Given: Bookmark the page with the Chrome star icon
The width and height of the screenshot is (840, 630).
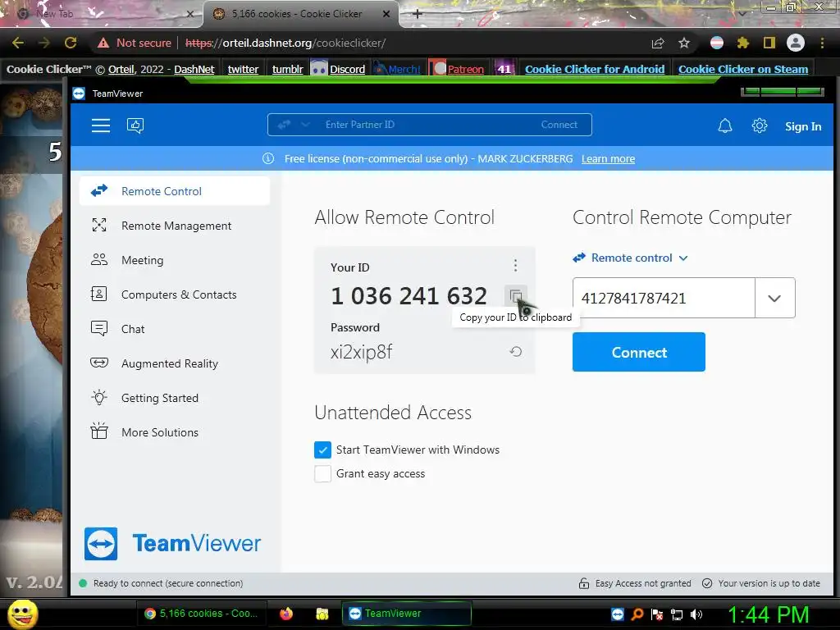Looking at the screenshot, I should [684, 43].
